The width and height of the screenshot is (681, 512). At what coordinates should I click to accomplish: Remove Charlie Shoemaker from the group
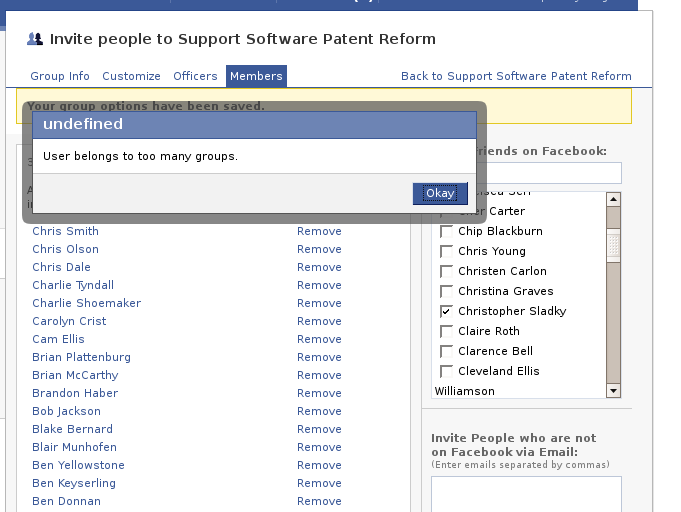coord(319,303)
